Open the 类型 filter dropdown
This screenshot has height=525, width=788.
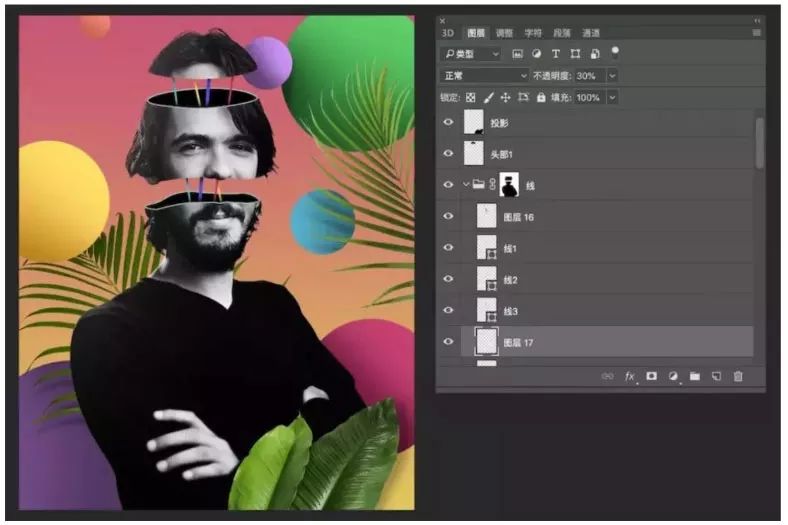click(x=471, y=54)
